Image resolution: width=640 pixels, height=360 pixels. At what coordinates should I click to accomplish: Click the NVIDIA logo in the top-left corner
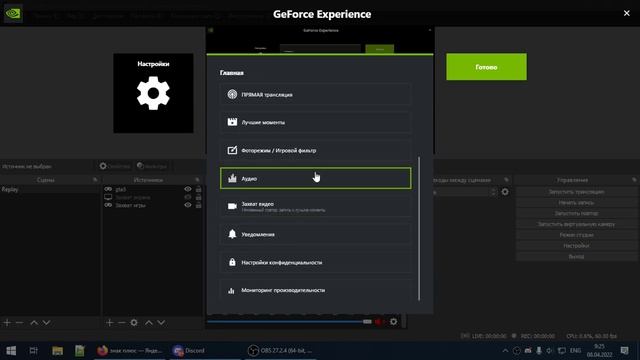(13, 13)
